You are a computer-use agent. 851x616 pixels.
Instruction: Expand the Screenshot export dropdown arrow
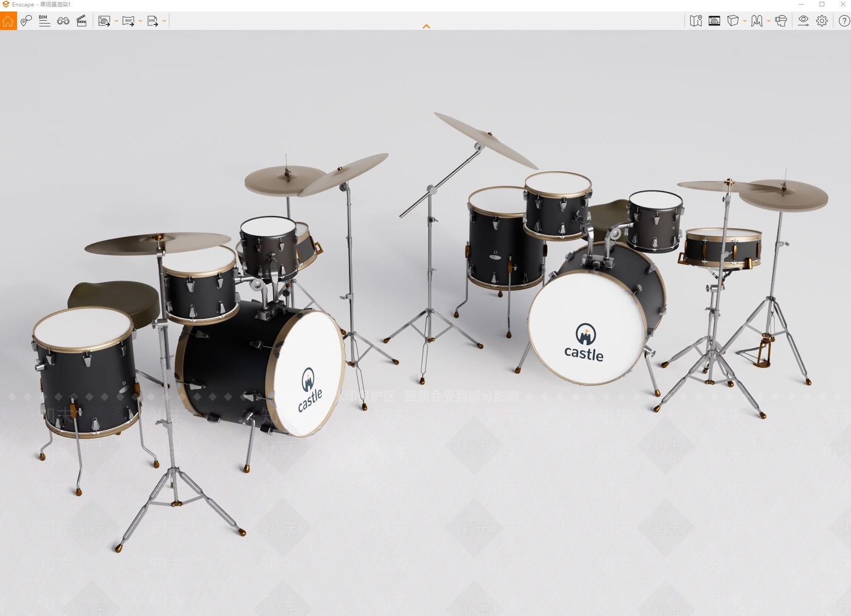[116, 21]
